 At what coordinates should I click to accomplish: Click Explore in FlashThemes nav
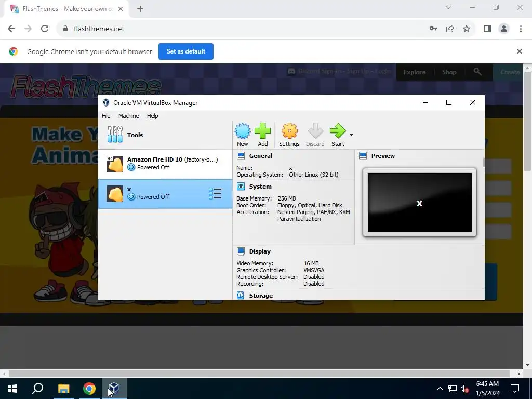[414, 72]
